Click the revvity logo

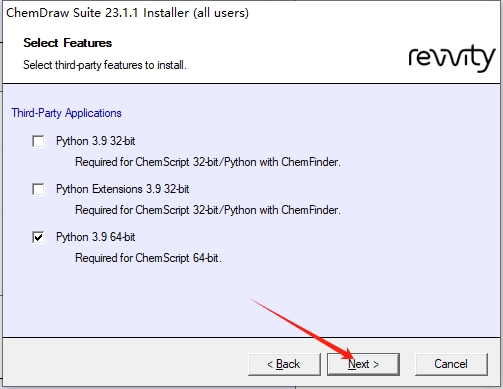(452, 58)
